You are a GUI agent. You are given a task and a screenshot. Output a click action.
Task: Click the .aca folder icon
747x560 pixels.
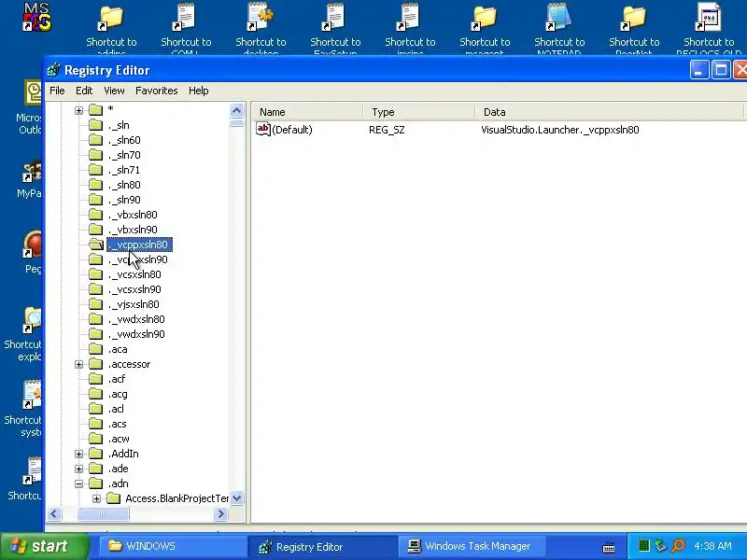96,349
